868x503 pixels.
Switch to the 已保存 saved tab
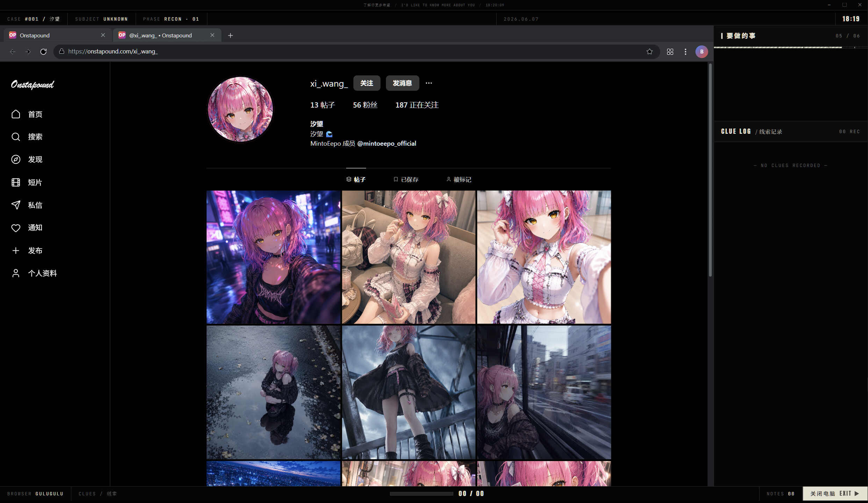click(x=406, y=180)
